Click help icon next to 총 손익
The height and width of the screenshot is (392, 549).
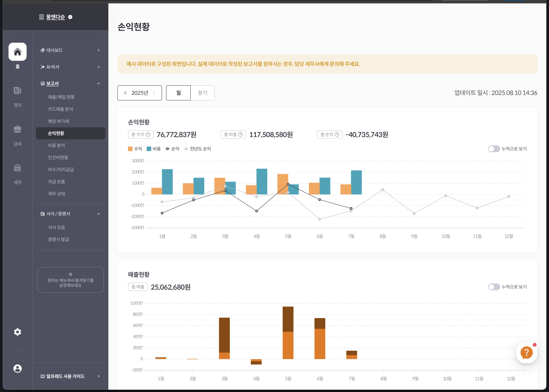click(337, 134)
